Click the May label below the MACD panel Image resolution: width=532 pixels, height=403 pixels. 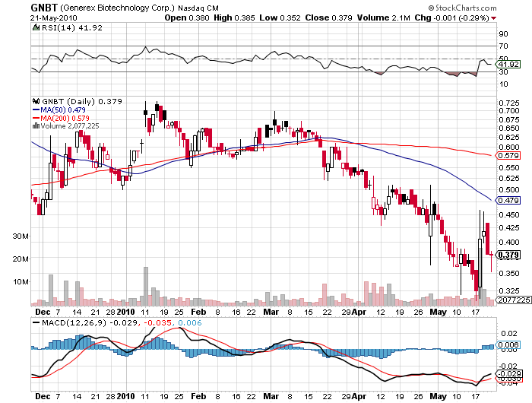[x=438, y=396]
